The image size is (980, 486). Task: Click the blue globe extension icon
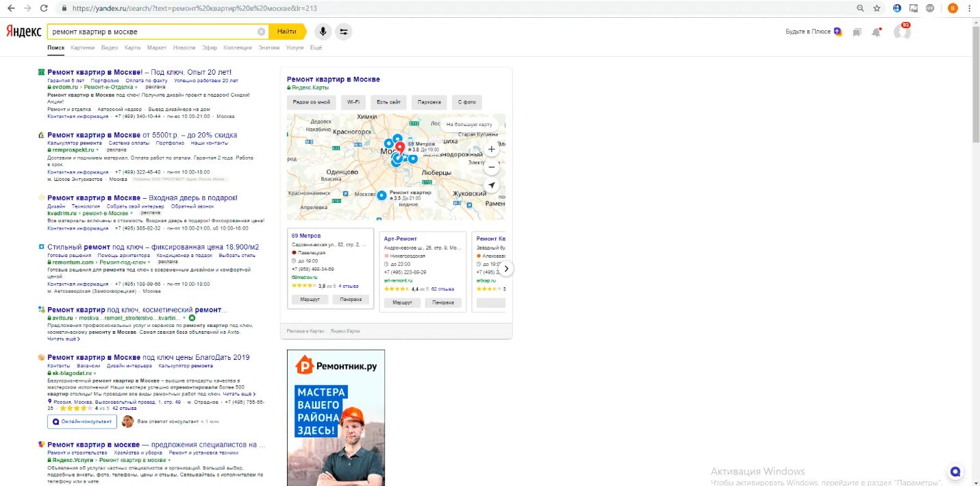click(897, 8)
